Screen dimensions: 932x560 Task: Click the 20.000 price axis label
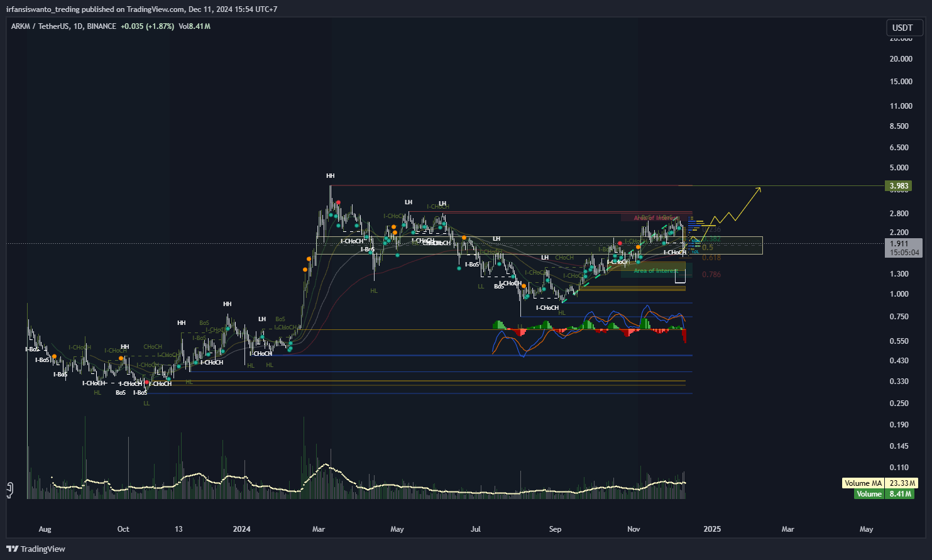pyautogui.click(x=901, y=58)
